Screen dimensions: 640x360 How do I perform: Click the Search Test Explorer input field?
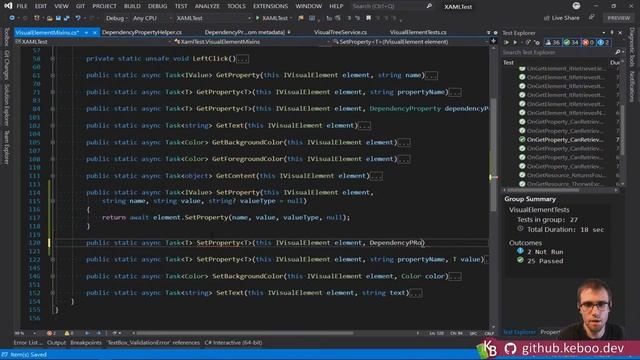(x=558, y=52)
